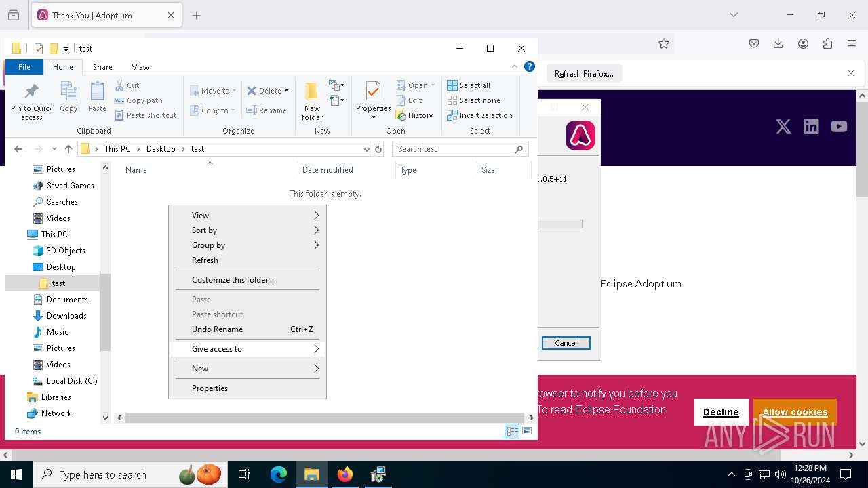Image resolution: width=868 pixels, height=488 pixels.
Task: Open the Move to dropdown
Action: click(x=213, y=91)
